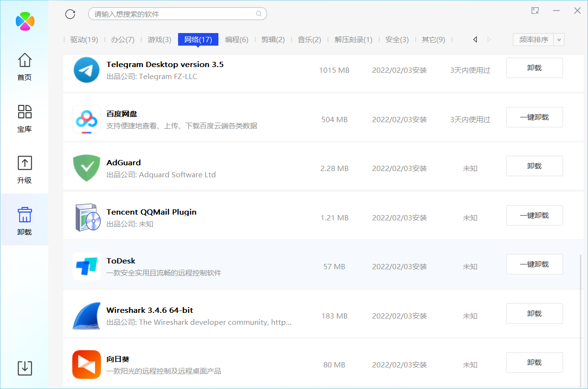This screenshot has height=389, width=588.
Task: Click the magnifier search icon
Action: (x=259, y=14)
